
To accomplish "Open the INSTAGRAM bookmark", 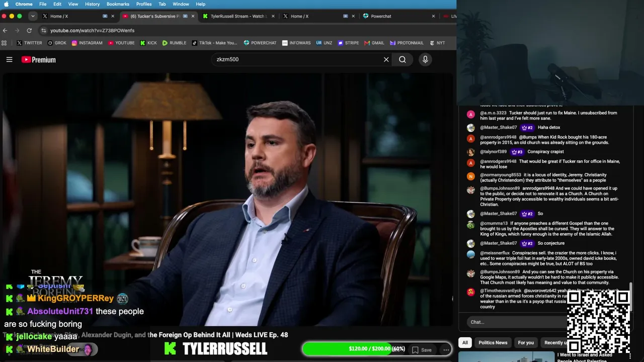I will click(87, 43).
